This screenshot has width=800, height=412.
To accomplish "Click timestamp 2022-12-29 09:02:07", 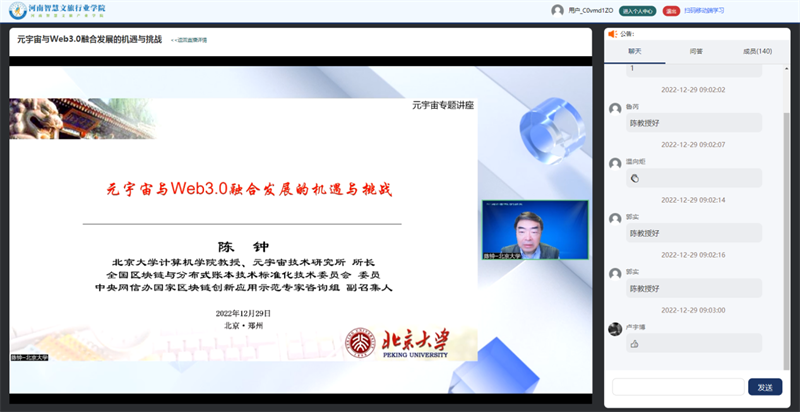I will click(693, 145).
